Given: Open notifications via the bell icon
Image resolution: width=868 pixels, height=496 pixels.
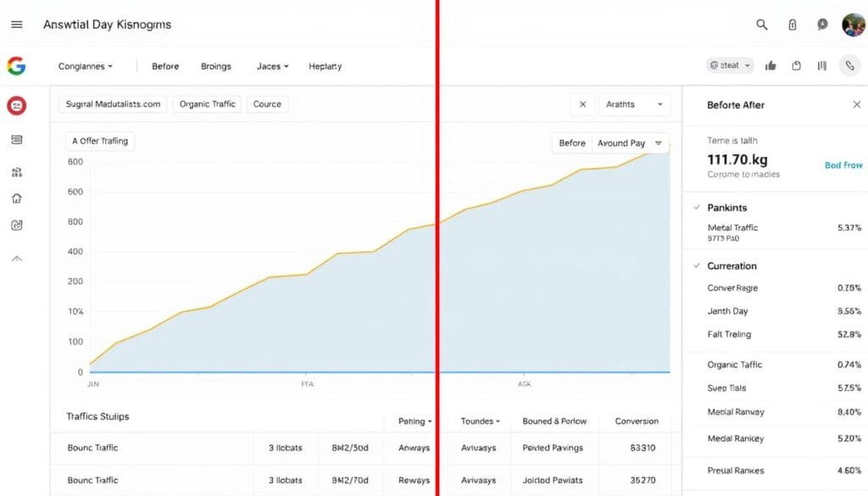Looking at the screenshot, I should (x=821, y=25).
